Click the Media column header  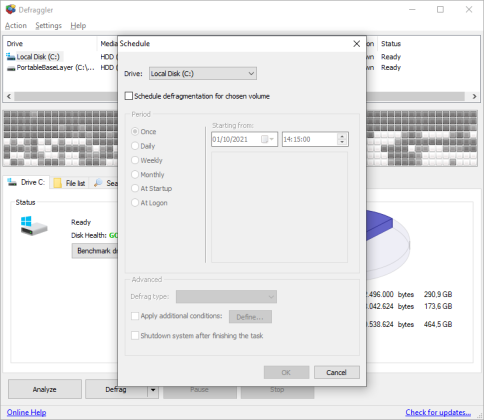(109, 44)
